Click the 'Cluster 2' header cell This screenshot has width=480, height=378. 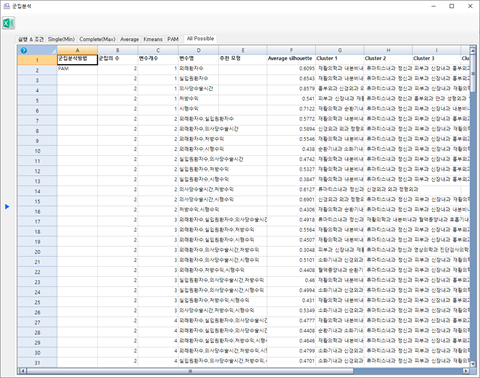pyautogui.click(x=388, y=59)
